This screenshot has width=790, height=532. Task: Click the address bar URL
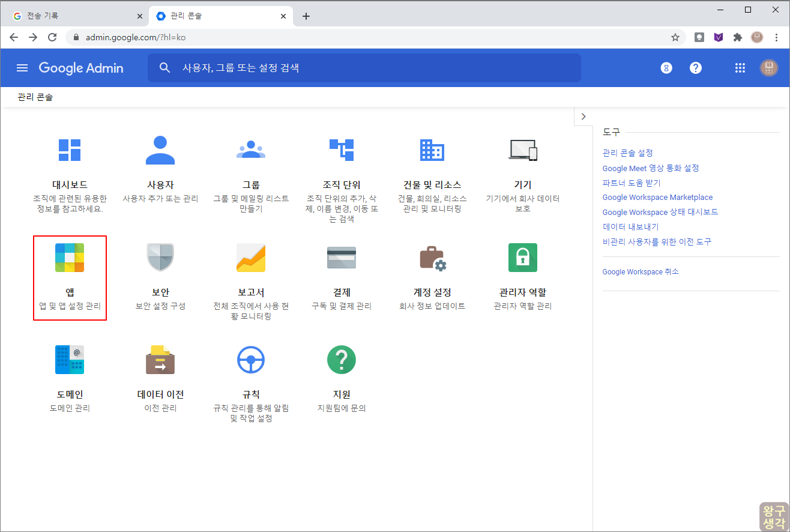(136, 37)
